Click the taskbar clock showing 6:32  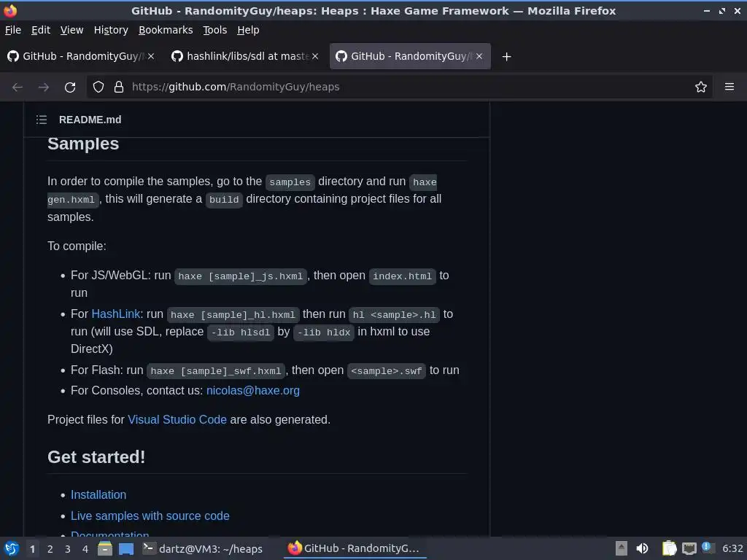click(x=732, y=548)
